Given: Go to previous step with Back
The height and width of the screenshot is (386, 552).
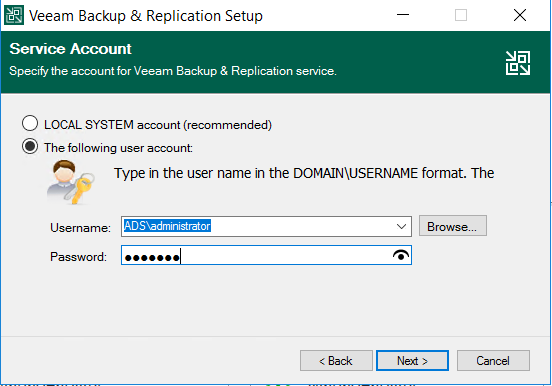Looking at the screenshot, I should click(336, 361).
